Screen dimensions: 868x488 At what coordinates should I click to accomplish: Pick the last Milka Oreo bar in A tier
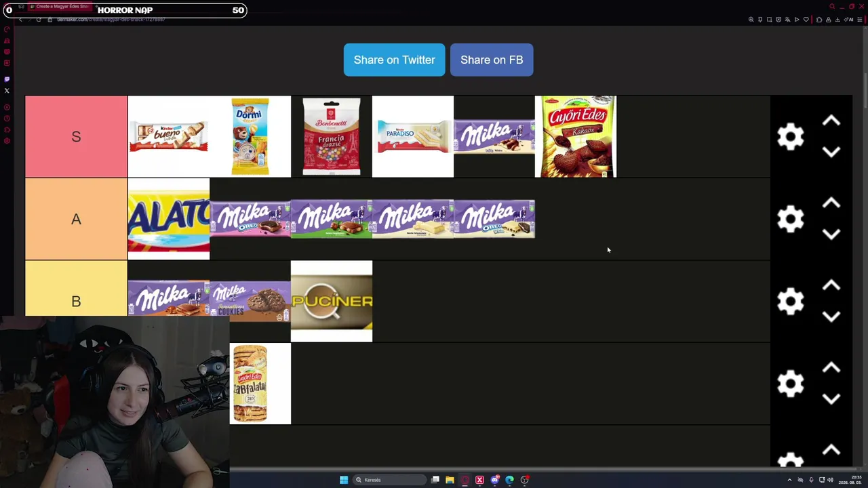pos(494,219)
